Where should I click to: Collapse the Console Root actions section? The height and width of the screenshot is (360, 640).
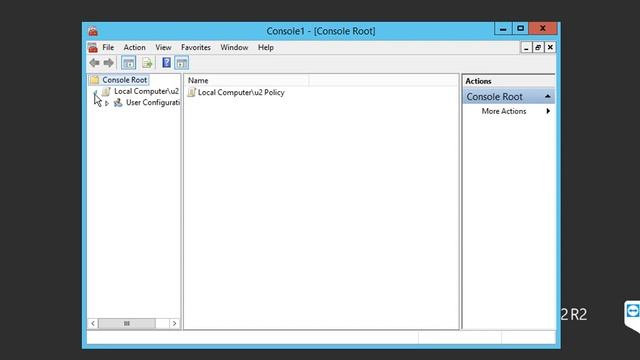[x=547, y=96]
